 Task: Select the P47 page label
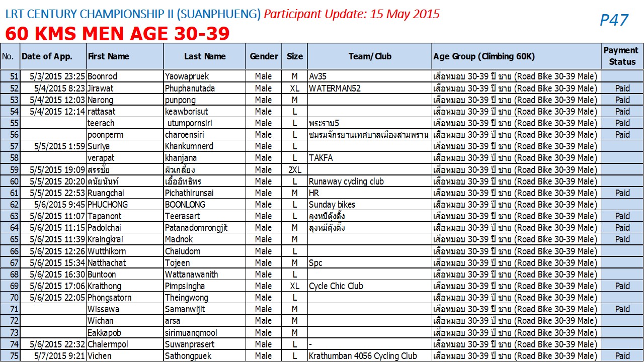point(614,20)
